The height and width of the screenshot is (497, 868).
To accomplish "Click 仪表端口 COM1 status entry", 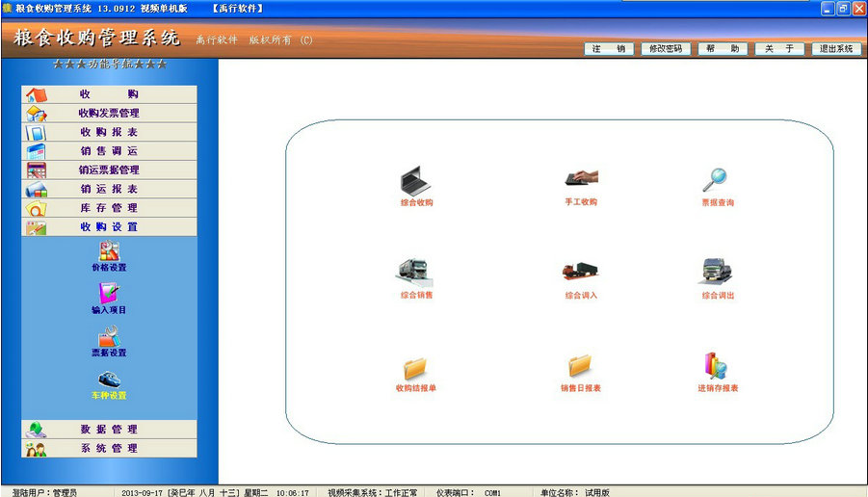I will (468, 492).
